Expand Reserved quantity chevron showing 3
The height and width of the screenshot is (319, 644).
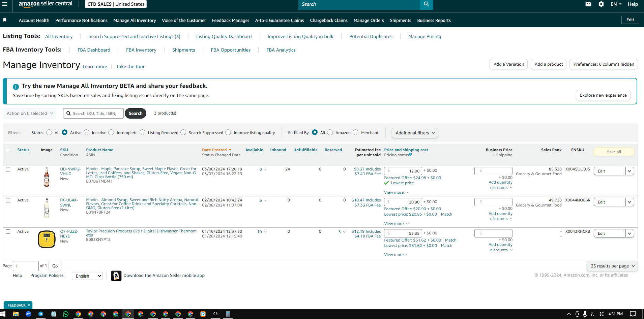pyautogui.click(x=344, y=232)
